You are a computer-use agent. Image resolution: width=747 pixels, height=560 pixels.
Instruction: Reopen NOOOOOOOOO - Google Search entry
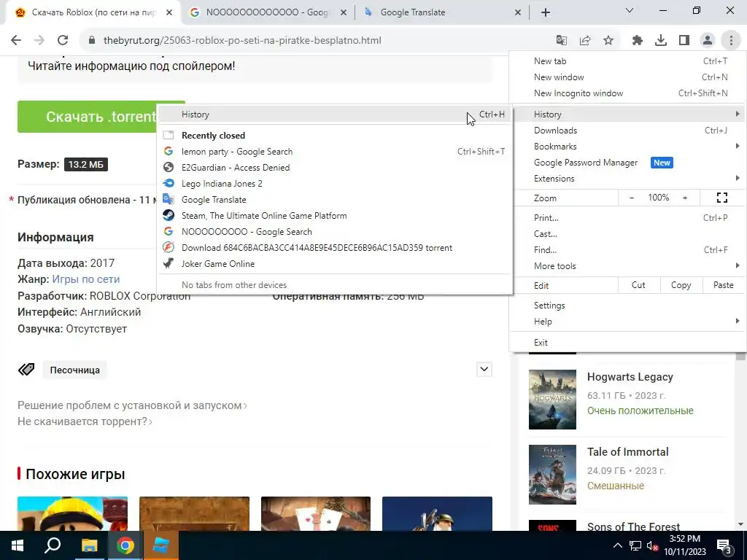334,232
